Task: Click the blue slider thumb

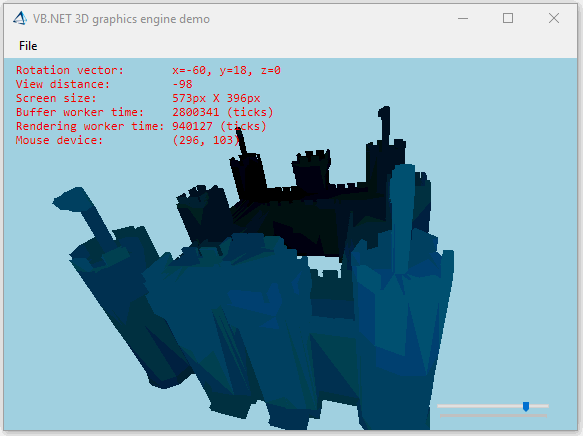Action: click(526, 406)
